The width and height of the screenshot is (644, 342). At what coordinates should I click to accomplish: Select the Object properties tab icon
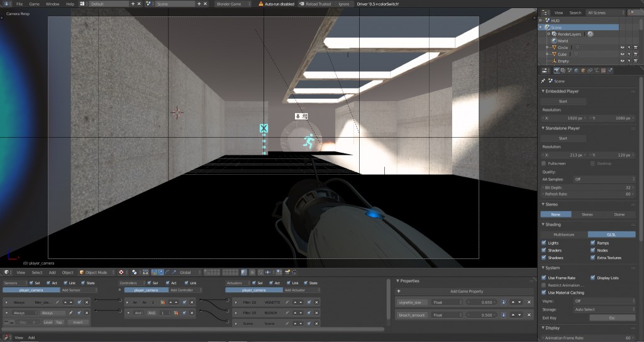pos(583,70)
